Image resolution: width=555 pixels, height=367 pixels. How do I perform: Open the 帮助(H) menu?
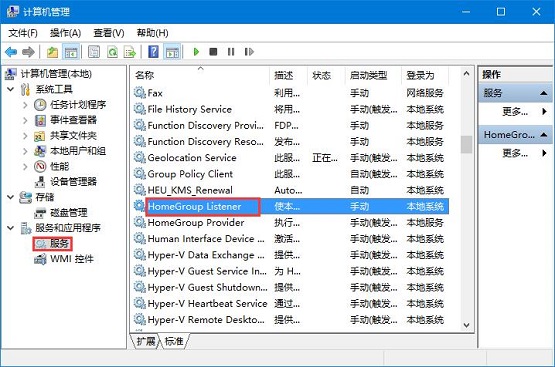(153, 33)
